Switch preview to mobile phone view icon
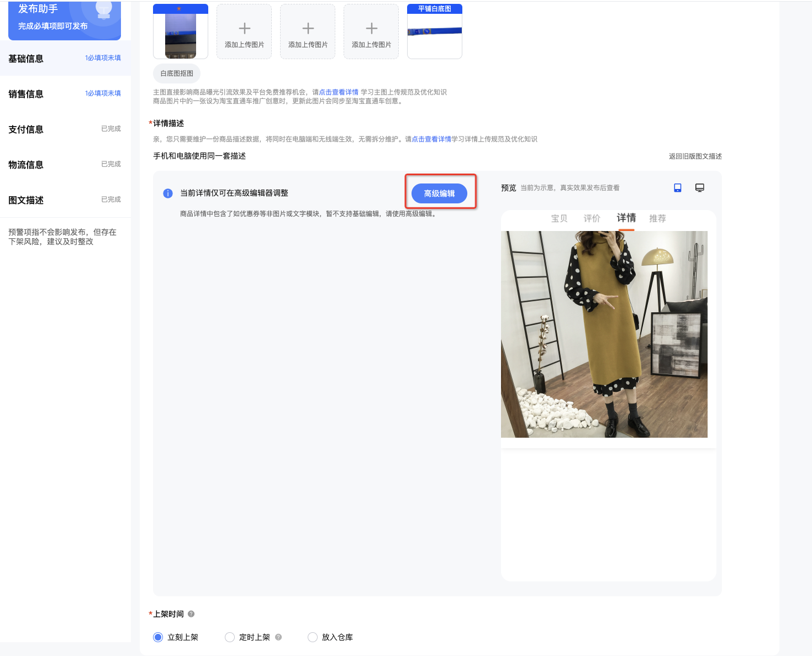The width and height of the screenshot is (812, 656). point(678,188)
